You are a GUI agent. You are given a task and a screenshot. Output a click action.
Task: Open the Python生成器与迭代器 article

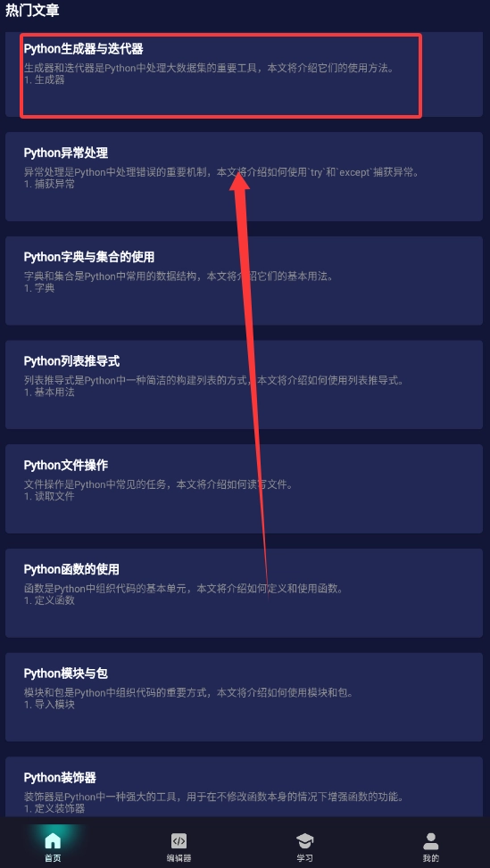point(244,74)
